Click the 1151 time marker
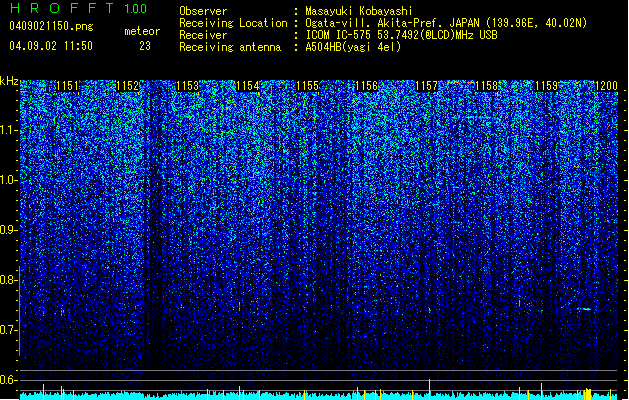 [x=67, y=86]
